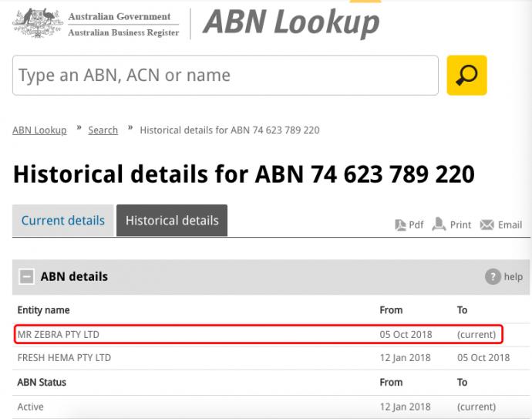The width and height of the screenshot is (532, 419).
Task: Click the printer icon
Action: pos(439,224)
